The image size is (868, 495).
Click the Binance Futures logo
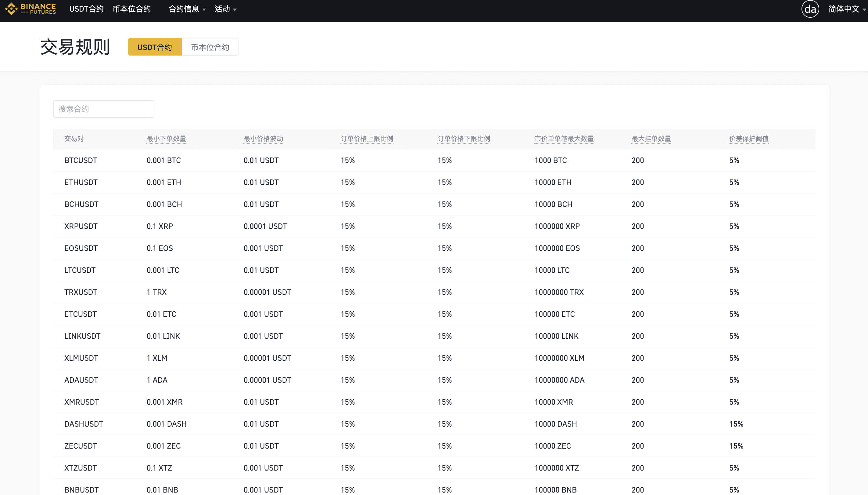tap(30, 9)
